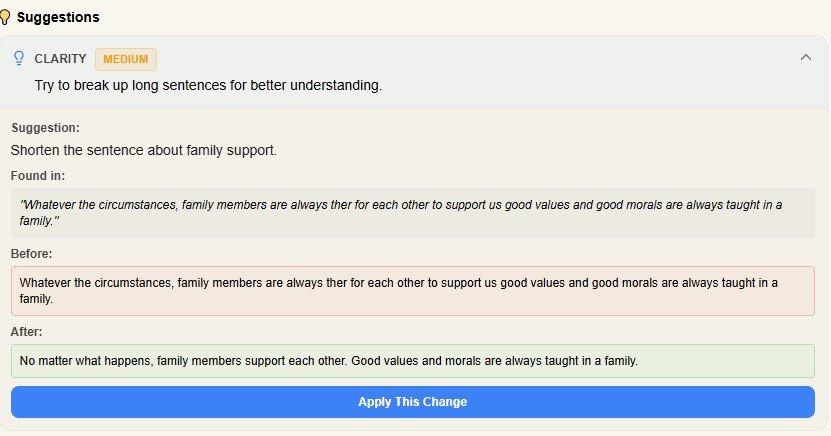Image resolution: width=831 pixels, height=436 pixels.
Task: Click the "Try to break up long sentences" description
Action: click(208, 85)
